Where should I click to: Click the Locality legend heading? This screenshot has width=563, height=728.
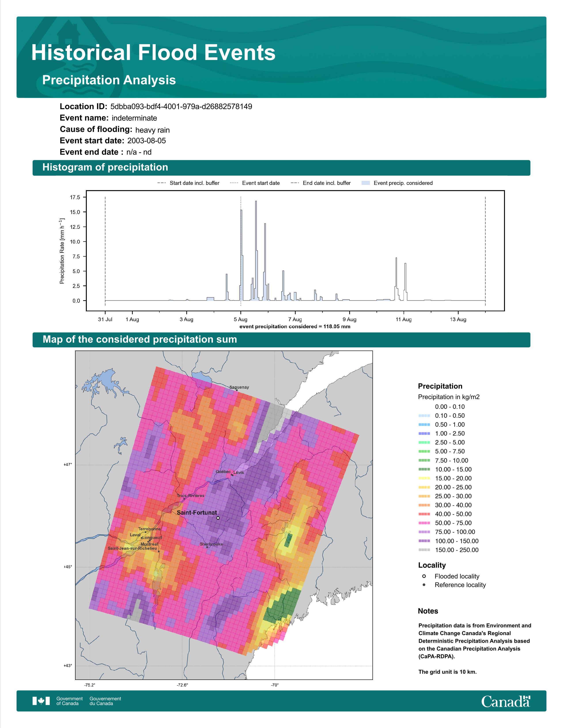click(432, 565)
